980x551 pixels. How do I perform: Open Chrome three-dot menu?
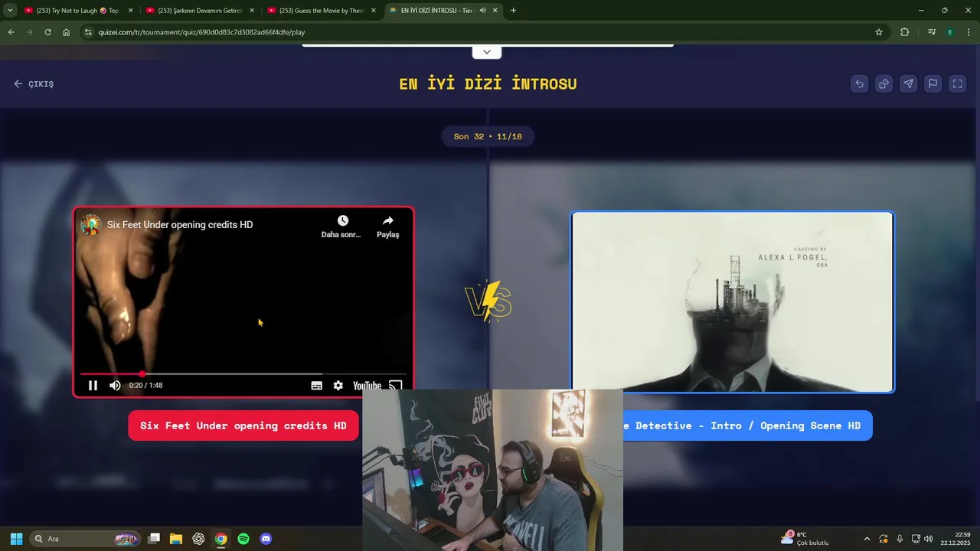coord(969,32)
